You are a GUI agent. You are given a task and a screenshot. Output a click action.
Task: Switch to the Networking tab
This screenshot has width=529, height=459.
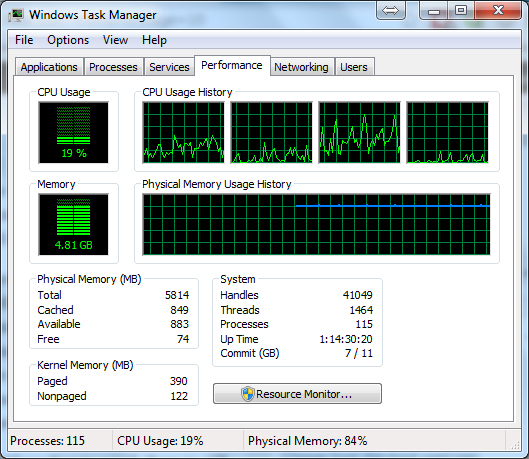click(x=301, y=67)
